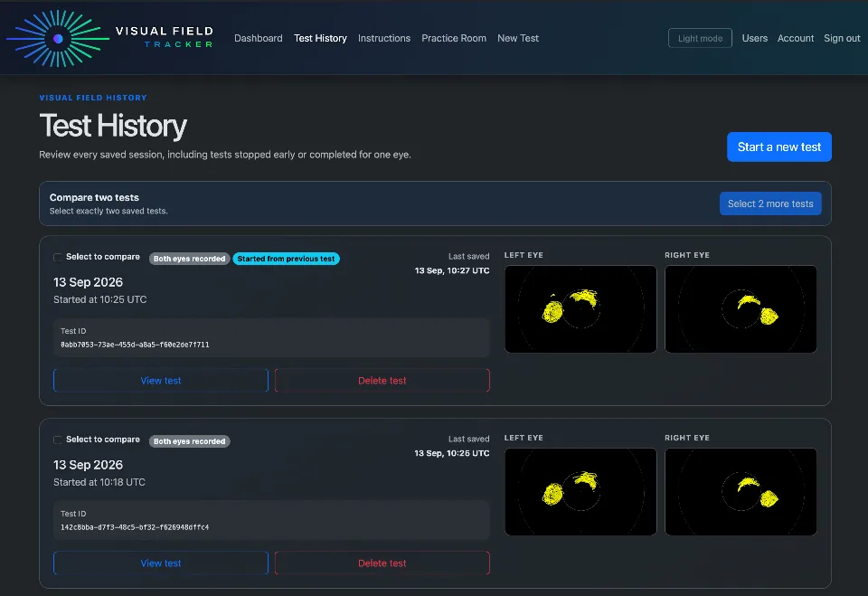Open the Test History nav item
Viewport: 868px width, 596px height.
pyautogui.click(x=320, y=38)
